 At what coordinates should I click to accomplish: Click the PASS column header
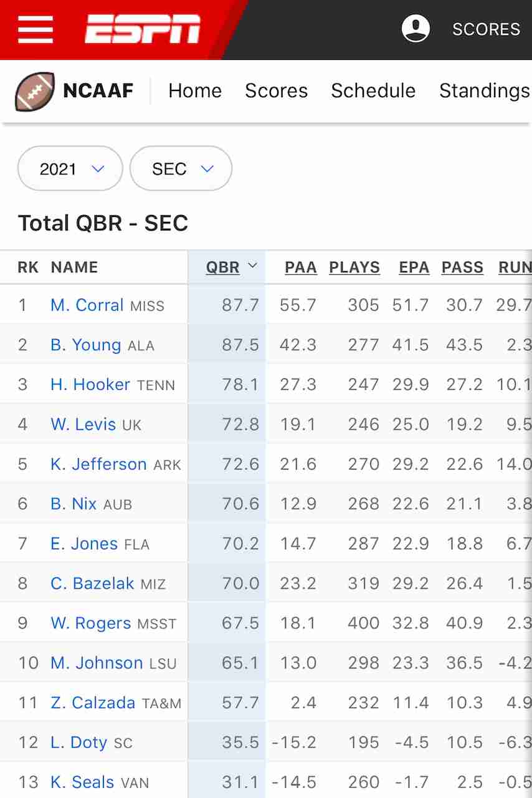[x=462, y=267]
